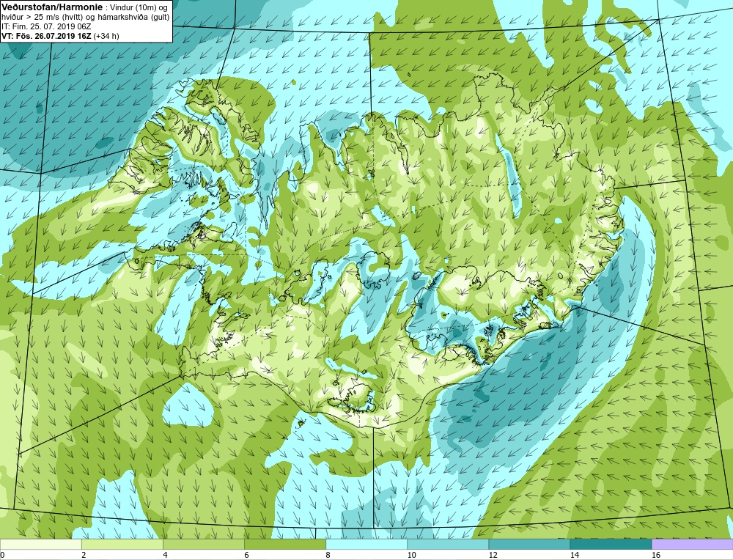Click the legend label '16'
This screenshot has width=733, height=560.
tap(656, 555)
